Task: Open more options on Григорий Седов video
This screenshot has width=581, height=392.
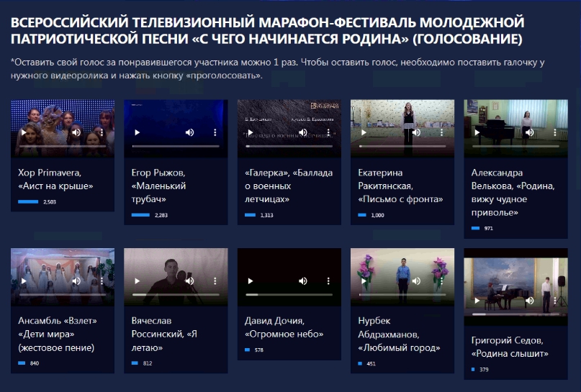Action: coord(555,301)
